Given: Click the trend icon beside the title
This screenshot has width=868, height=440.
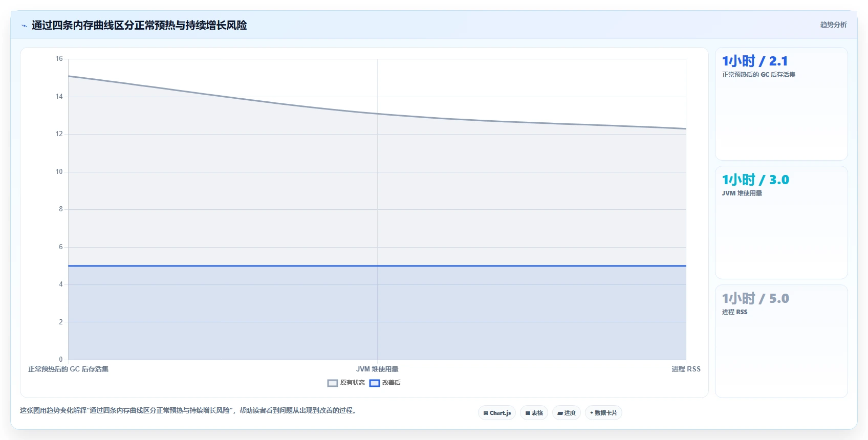Looking at the screenshot, I should click(24, 26).
